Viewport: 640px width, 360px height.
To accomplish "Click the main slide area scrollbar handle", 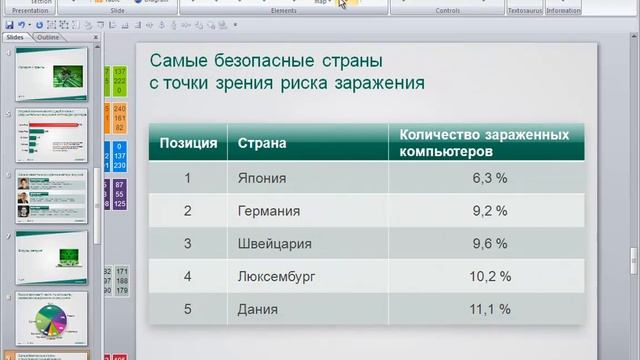I will pos(633,260).
